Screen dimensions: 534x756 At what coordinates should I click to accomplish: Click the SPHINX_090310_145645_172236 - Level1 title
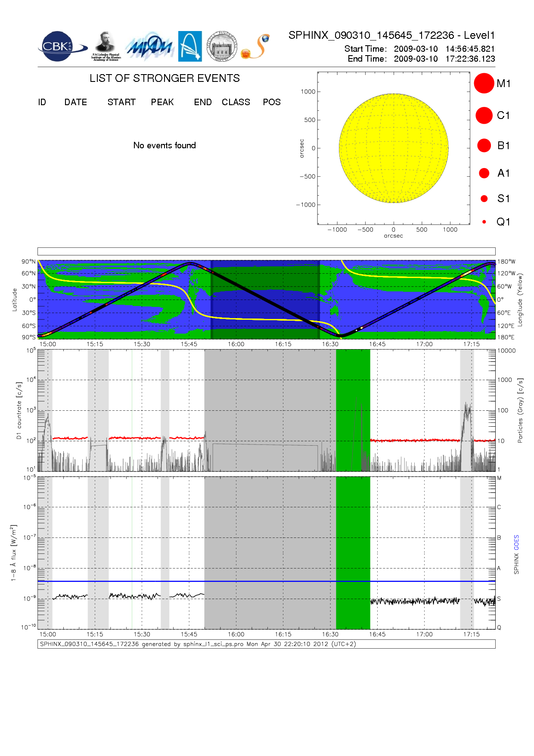pyautogui.click(x=391, y=35)
